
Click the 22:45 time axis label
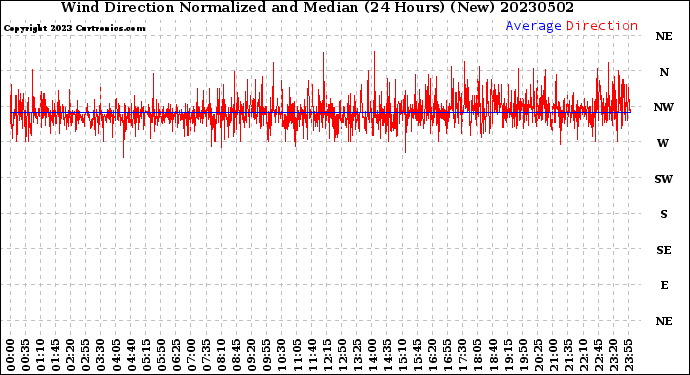[598, 355]
